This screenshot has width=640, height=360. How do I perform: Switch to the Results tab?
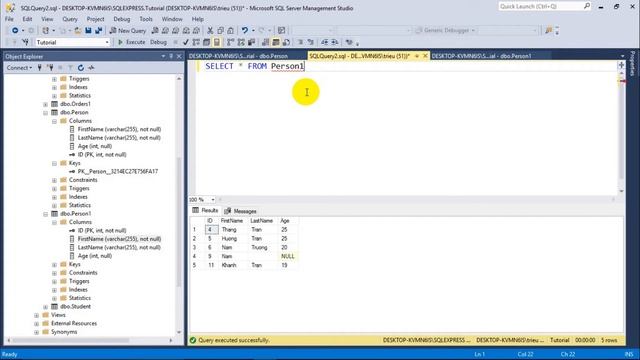(205, 211)
